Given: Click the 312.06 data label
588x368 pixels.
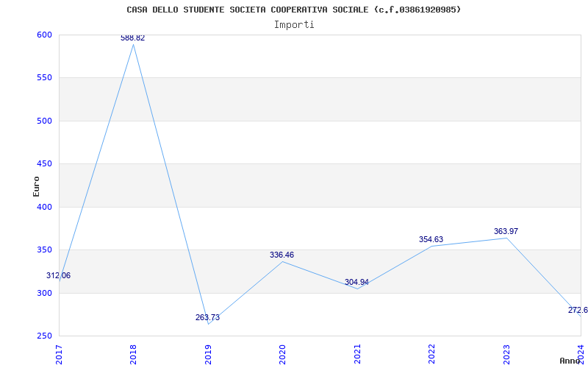Looking at the screenshot, I should coord(59,275).
